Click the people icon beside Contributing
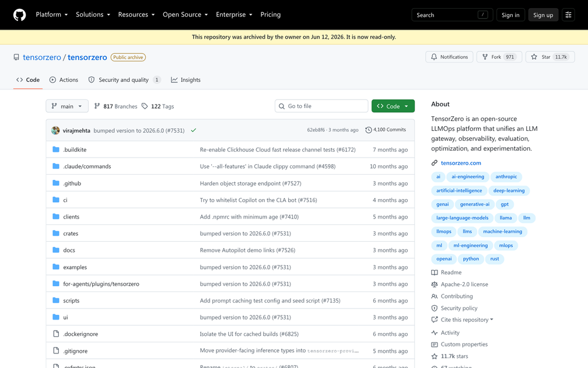588x368 pixels. 434,296
